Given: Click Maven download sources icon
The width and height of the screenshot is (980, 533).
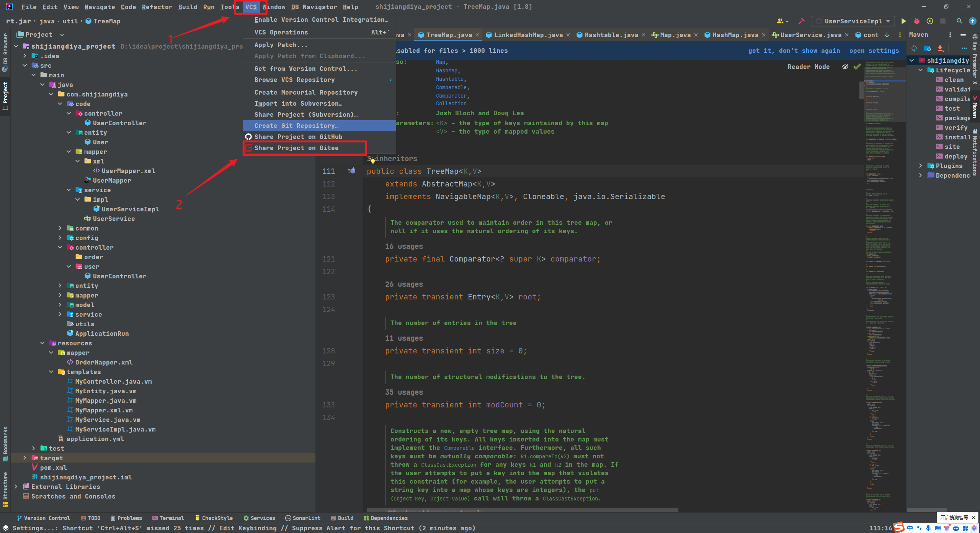Looking at the screenshot, I should pos(940,48).
